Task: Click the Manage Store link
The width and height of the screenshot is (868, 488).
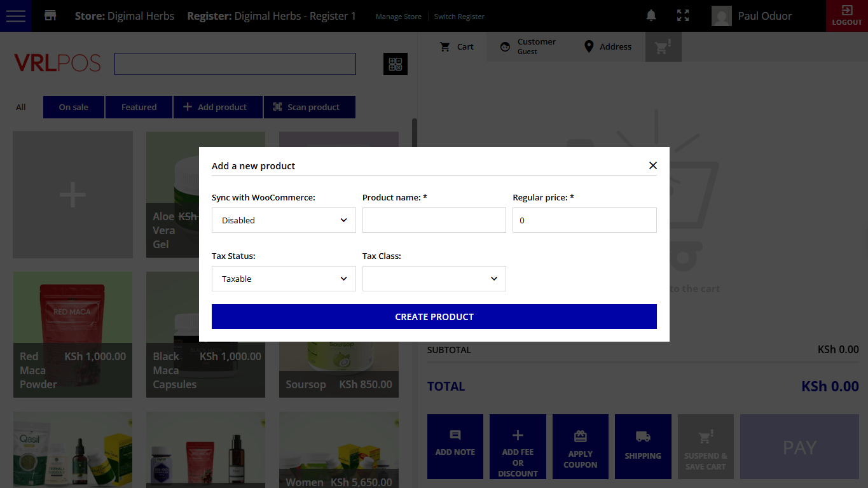Action: [398, 17]
